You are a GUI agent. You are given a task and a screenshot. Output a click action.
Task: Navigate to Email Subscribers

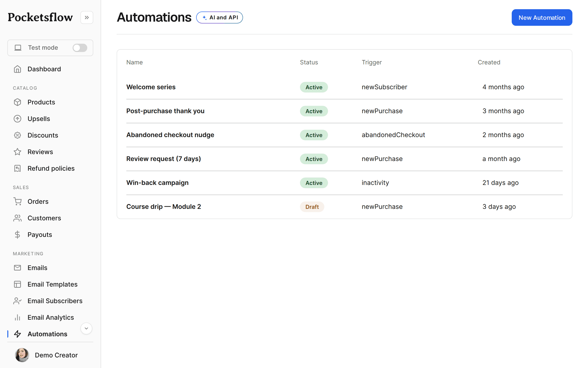click(x=50, y=301)
